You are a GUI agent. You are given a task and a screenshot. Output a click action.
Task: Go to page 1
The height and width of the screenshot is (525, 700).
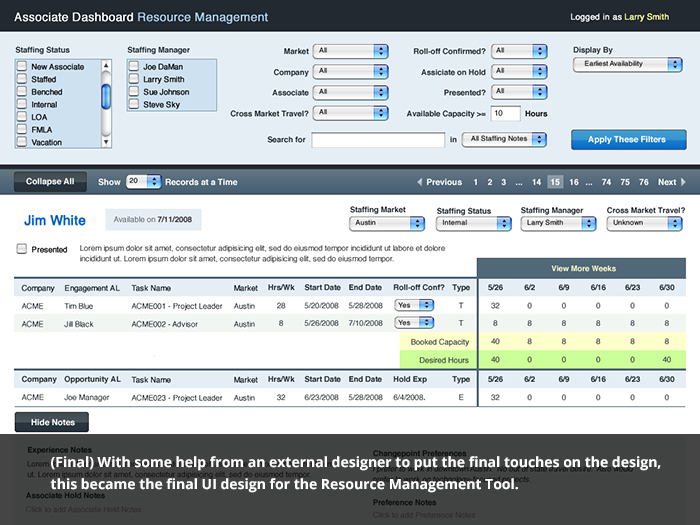475,182
